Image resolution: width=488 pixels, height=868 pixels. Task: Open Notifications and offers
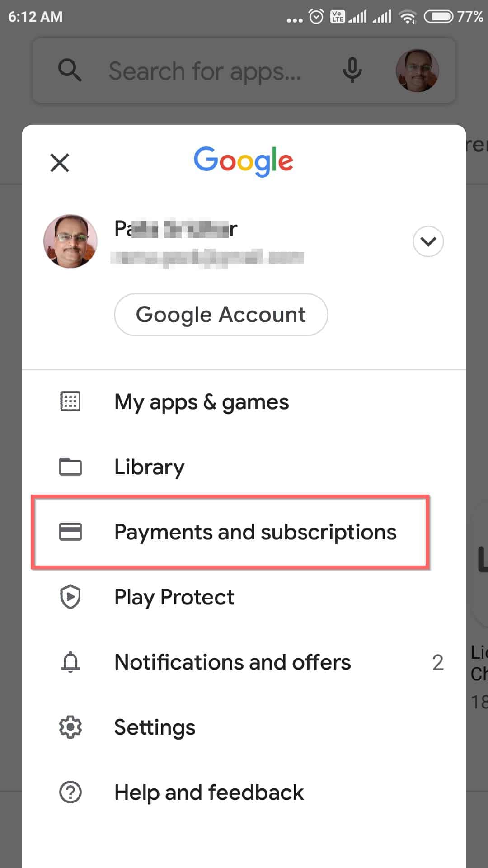244,662
